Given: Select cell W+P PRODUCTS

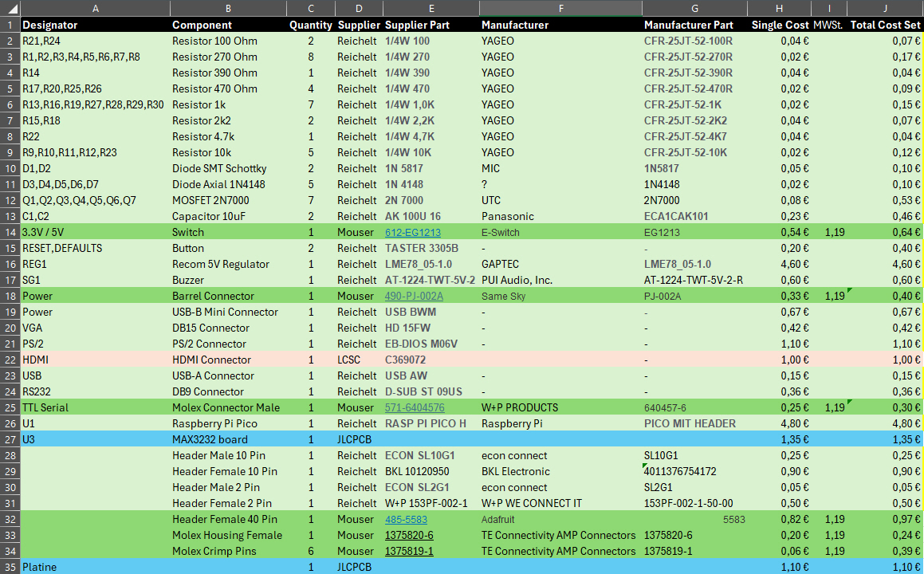Looking at the screenshot, I should 560,407.
